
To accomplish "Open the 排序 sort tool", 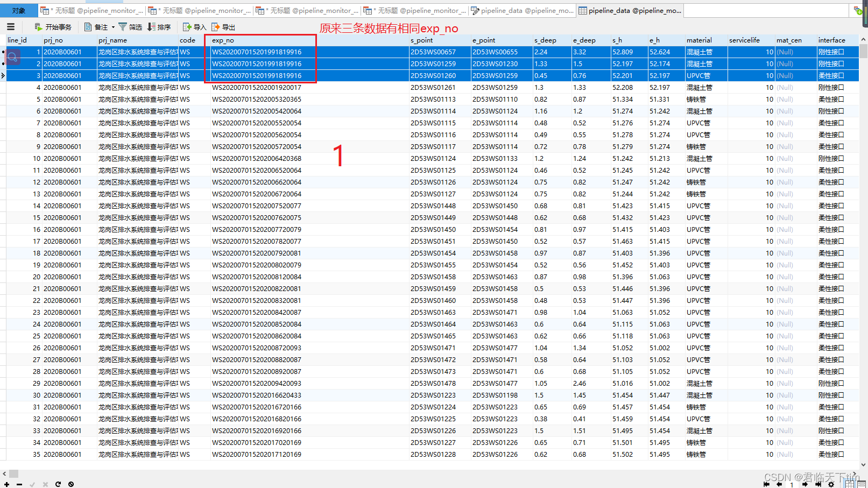I will [159, 27].
